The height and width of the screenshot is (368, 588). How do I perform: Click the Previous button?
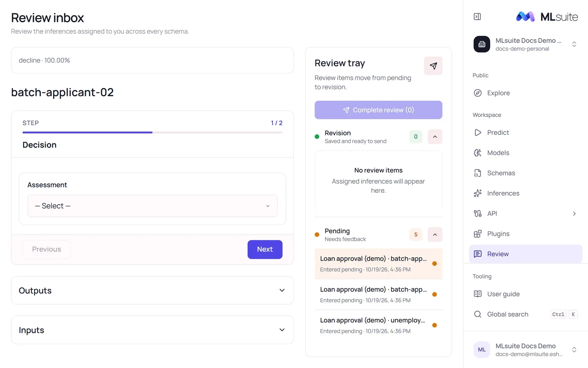click(47, 249)
